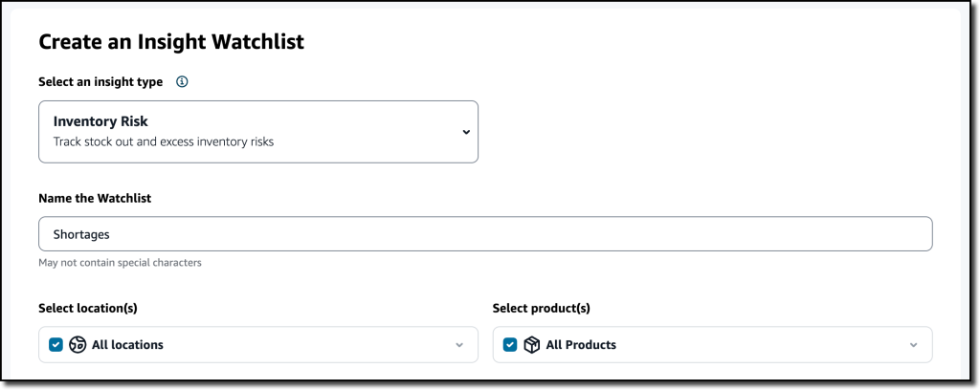980x390 pixels.
Task: Open the location selector chevron
Action: (459, 345)
